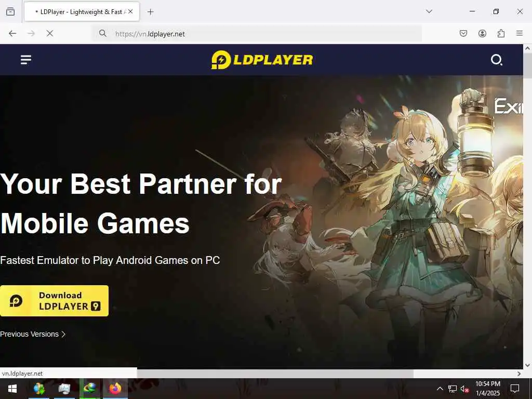
Task: Open the Windows Start menu
Action: (12, 389)
